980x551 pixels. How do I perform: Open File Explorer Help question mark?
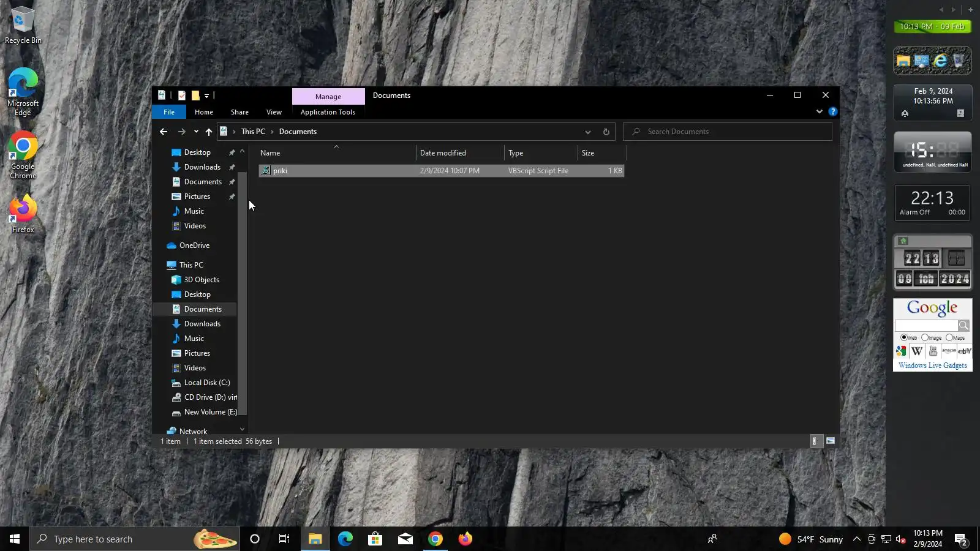coord(833,111)
